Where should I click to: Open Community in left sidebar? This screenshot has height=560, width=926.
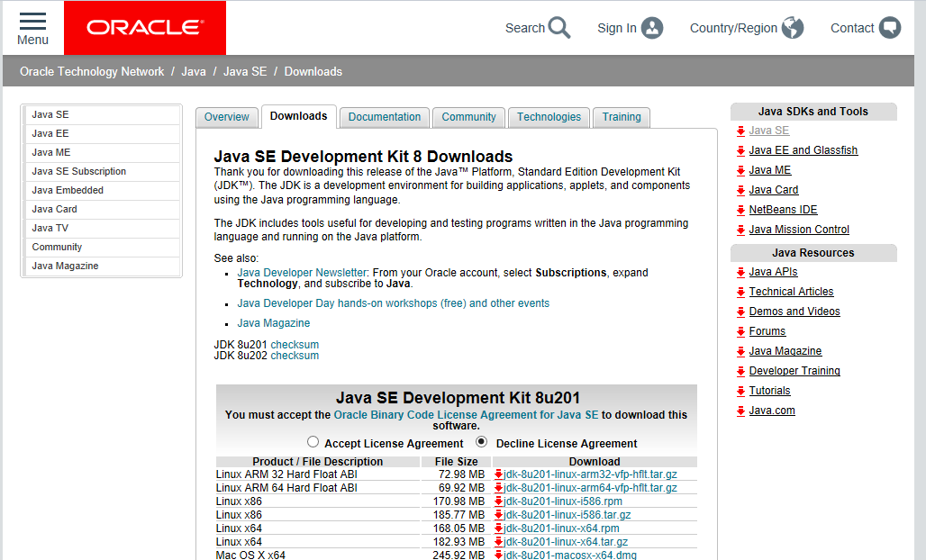click(102, 247)
